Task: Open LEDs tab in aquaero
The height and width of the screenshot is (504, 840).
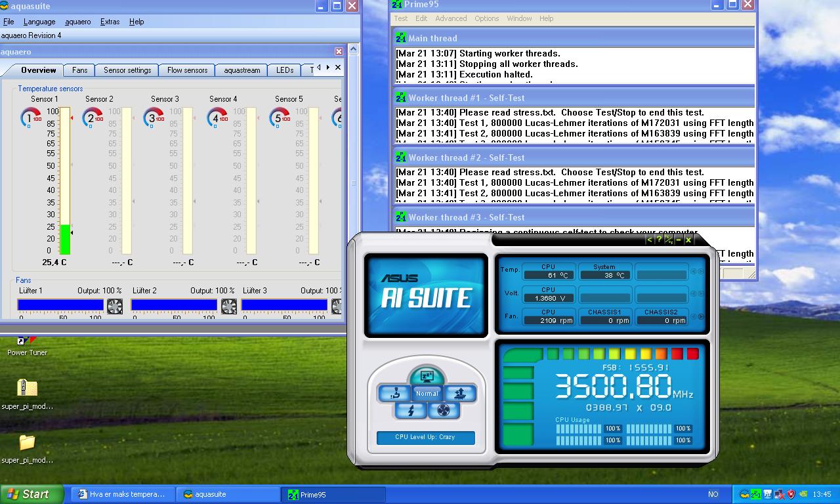Action: click(x=285, y=70)
